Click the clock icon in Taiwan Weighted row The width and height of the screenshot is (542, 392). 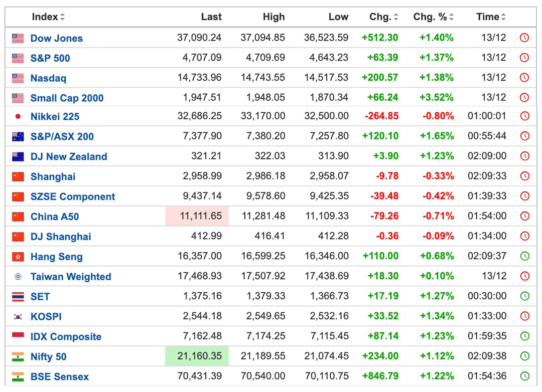click(x=525, y=276)
